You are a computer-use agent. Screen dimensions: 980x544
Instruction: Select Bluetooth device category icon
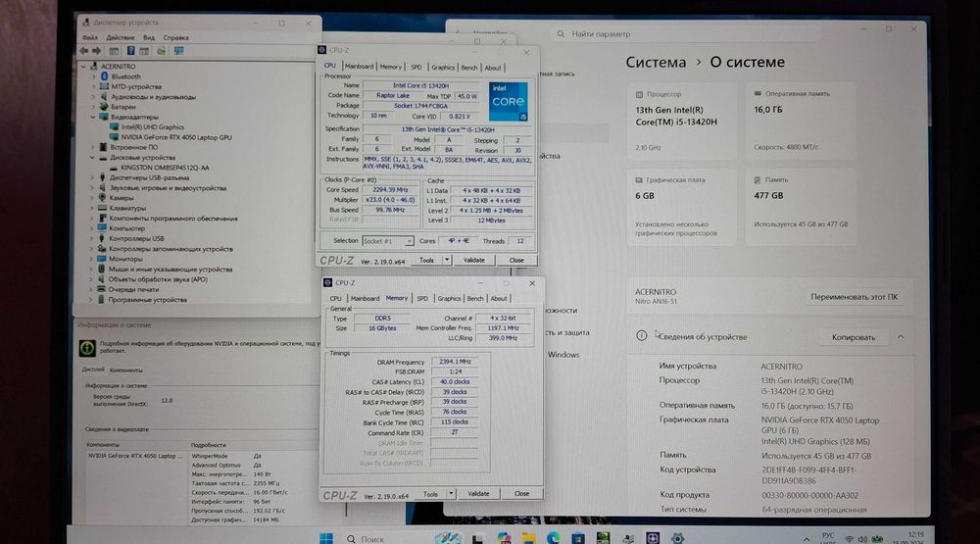coord(105,76)
